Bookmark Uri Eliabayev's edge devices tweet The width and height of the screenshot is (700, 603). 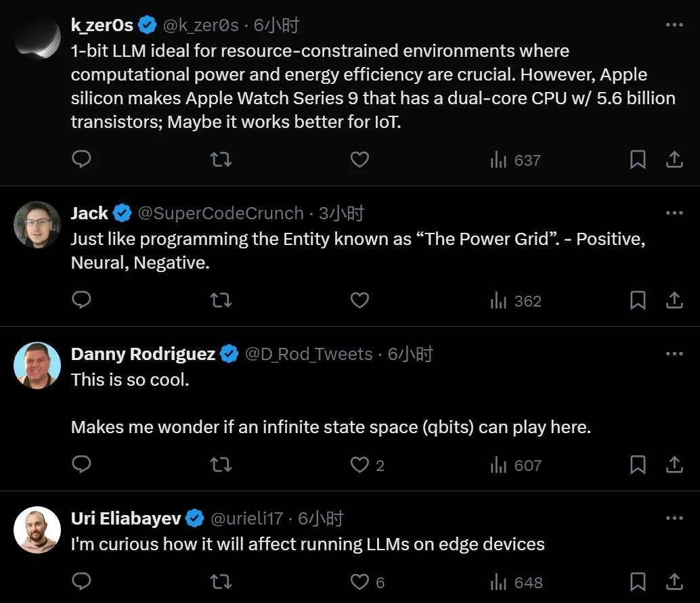point(638,582)
